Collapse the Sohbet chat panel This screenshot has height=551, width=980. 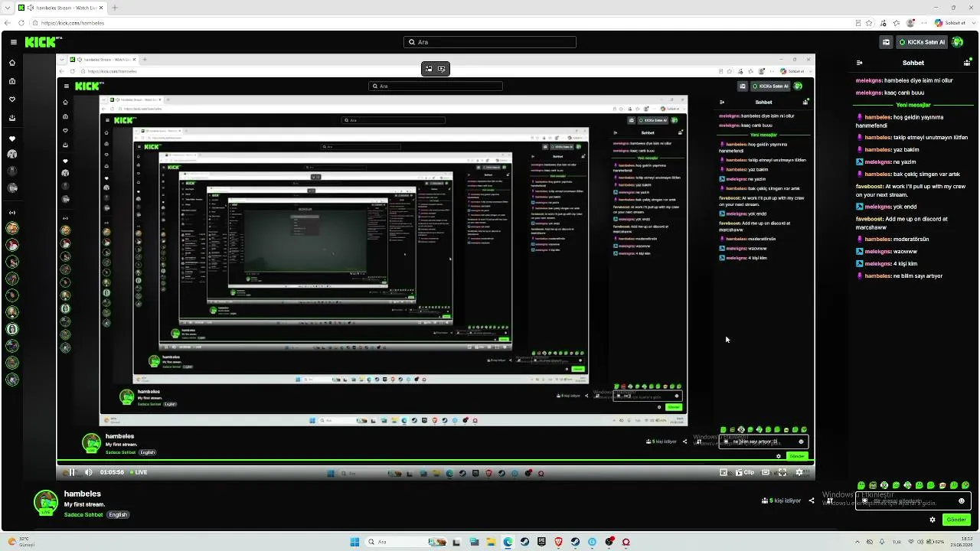click(x=860, y=63)
